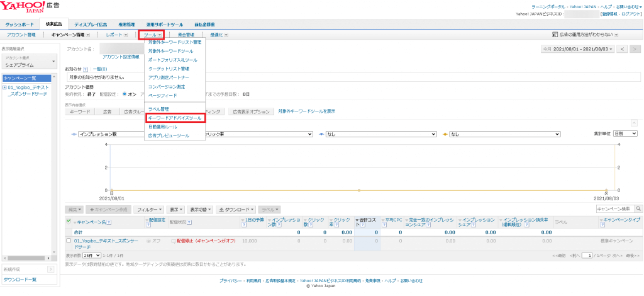
Task: Select キャンペーン一覧 in the sidebar
Action: tap(26, 78)
